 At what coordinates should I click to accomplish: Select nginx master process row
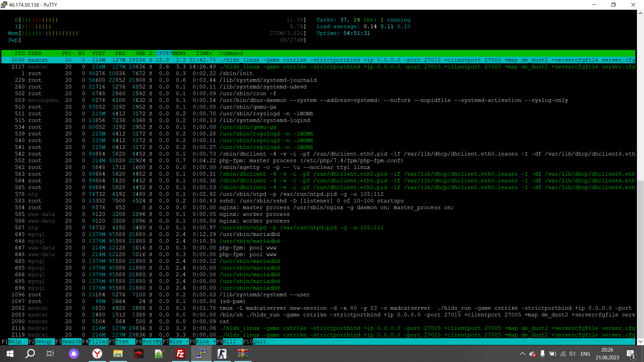coord(318,207)
